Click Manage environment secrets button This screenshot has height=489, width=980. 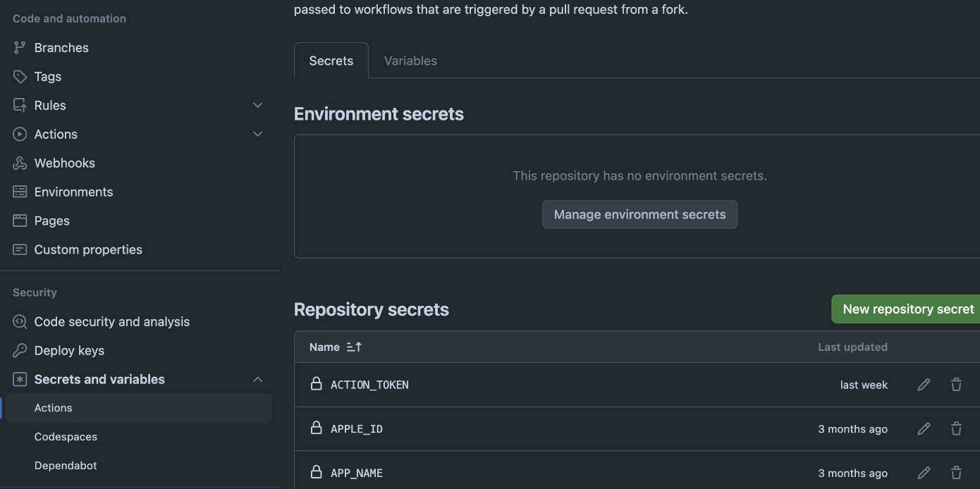[x=639, y=214]
